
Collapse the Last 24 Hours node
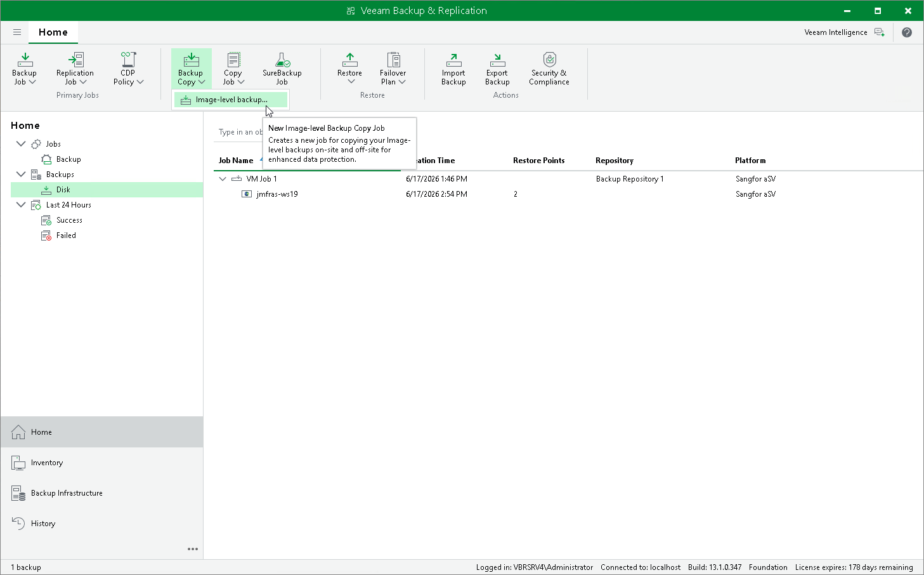pos(21,205)
